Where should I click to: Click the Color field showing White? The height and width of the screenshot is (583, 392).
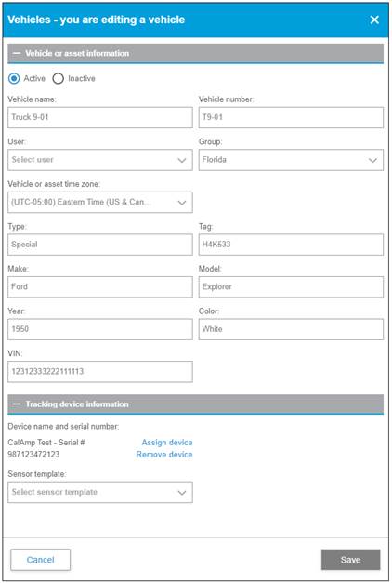(x=291, y=329)
